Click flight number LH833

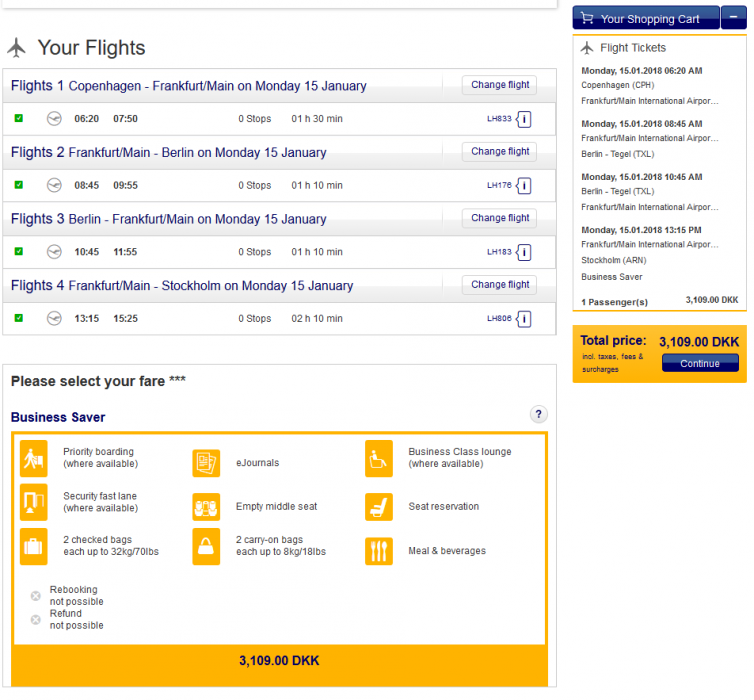(499, 118)
